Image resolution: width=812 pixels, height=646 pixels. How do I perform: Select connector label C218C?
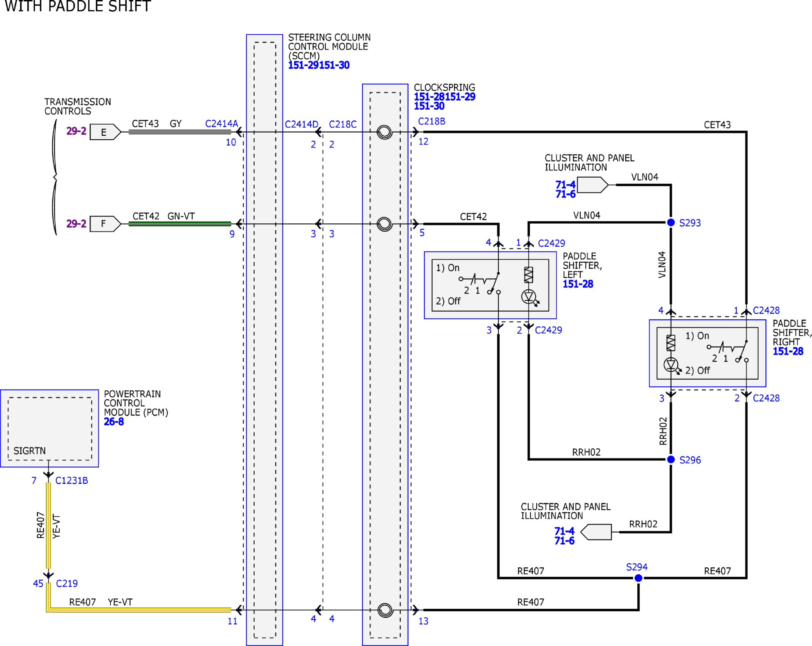[343, 124]
